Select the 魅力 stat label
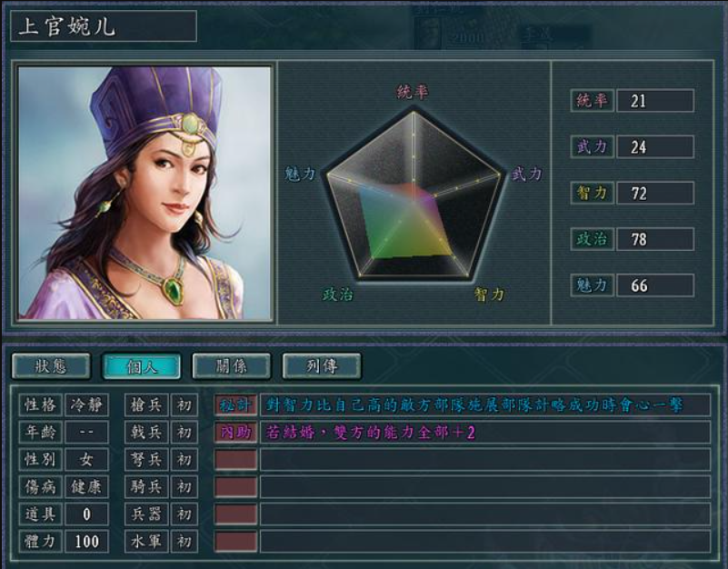The image size is (728, 569). [592, 285]
